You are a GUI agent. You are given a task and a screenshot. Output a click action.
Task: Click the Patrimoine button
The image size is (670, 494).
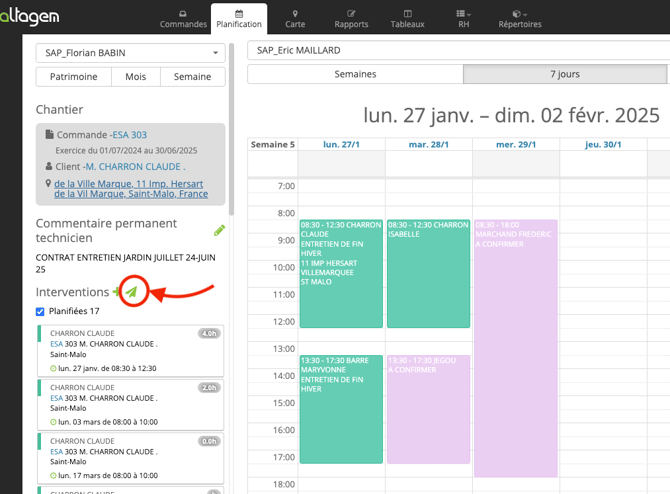click(x=74, y=77)
